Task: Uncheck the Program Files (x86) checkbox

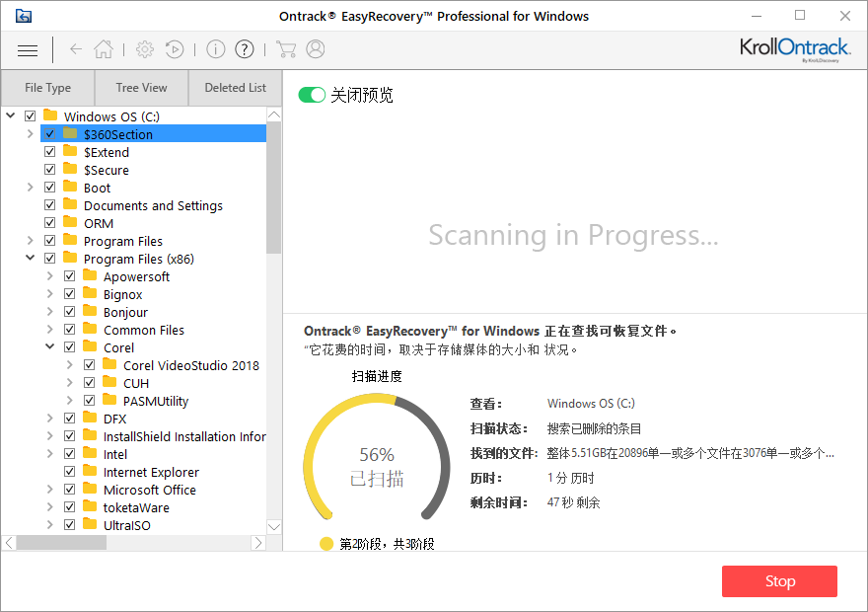Action: (x=50, y=258)
